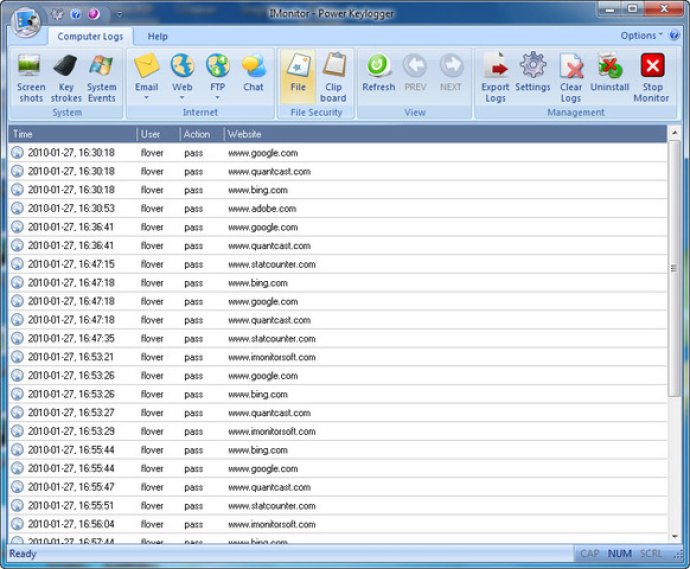Click NUM indicator in status bar
This screenshot has height=569, width=690.
(x=620, y=554)
